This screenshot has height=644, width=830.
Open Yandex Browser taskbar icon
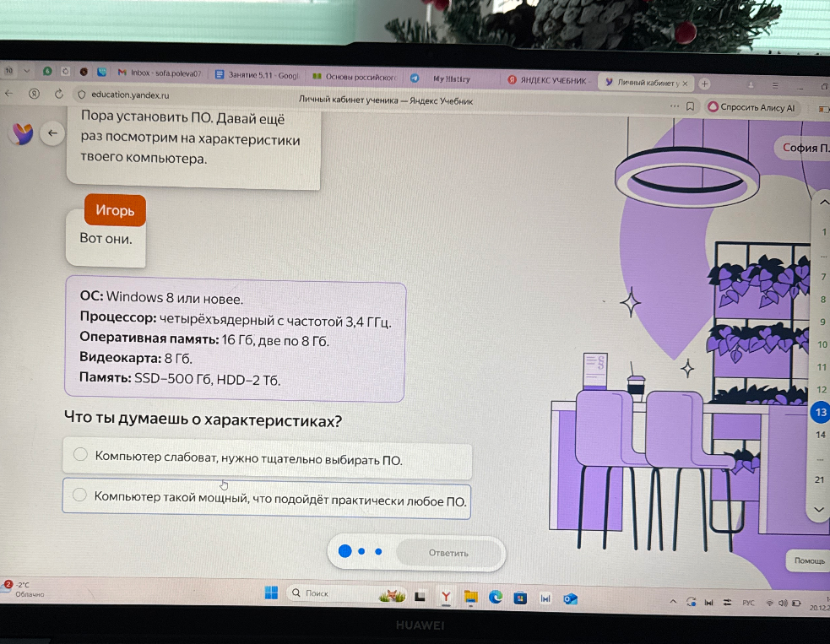point(446,597)
